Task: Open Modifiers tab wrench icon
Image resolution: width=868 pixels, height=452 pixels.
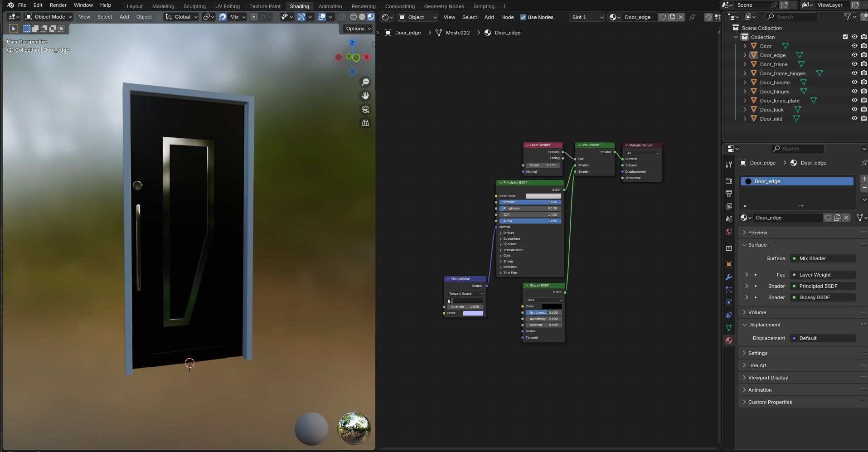Action: (x=729, y=277)
